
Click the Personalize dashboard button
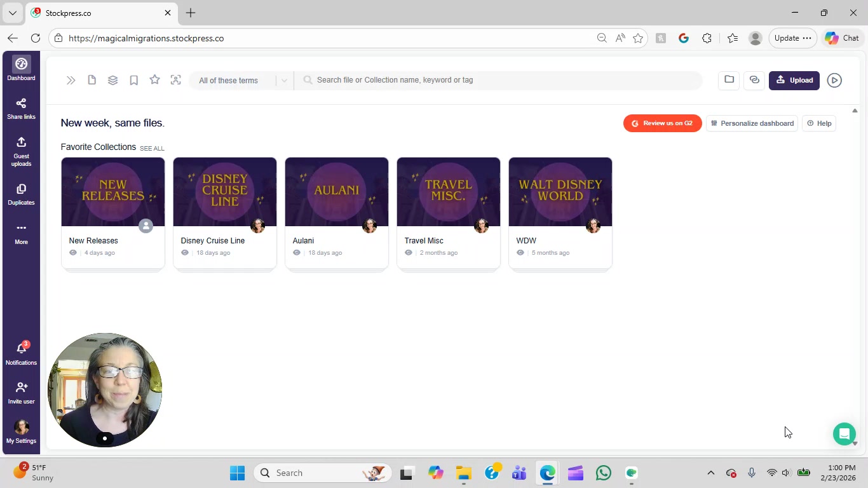(x=752, y=123)
